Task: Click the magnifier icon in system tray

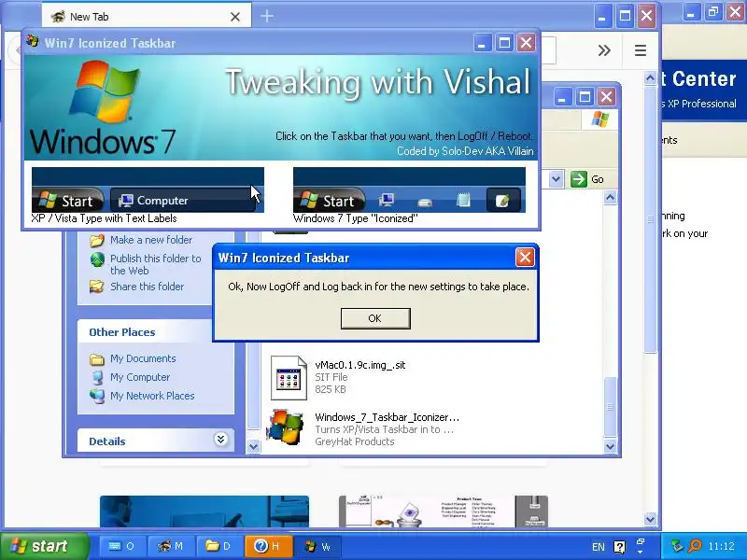Action: pyautogui.click(x=695, y=545)
